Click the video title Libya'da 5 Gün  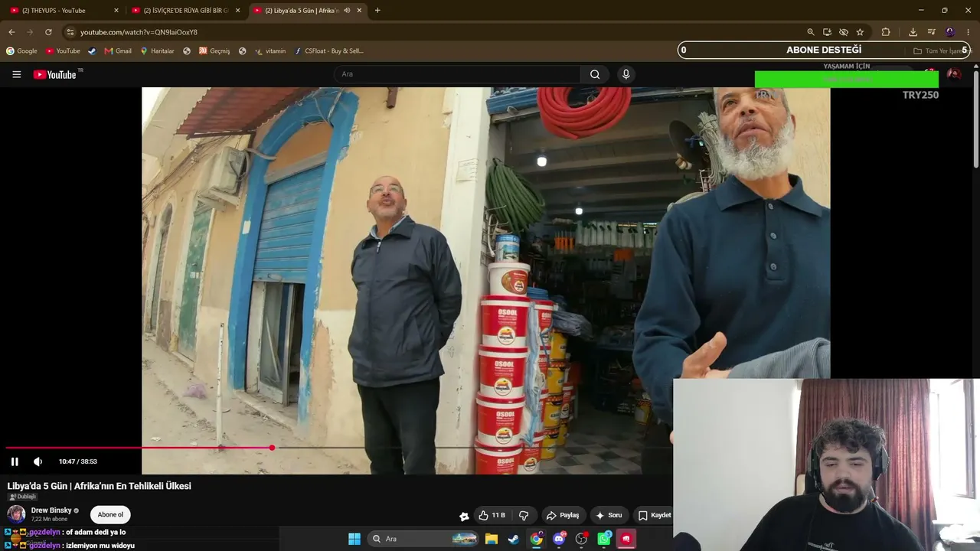pos(99,486)
